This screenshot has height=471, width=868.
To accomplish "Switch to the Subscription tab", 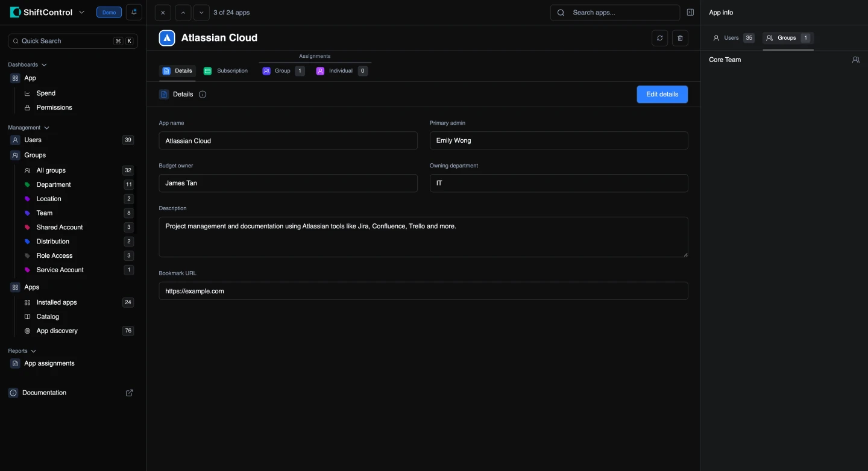I will 226,71.
